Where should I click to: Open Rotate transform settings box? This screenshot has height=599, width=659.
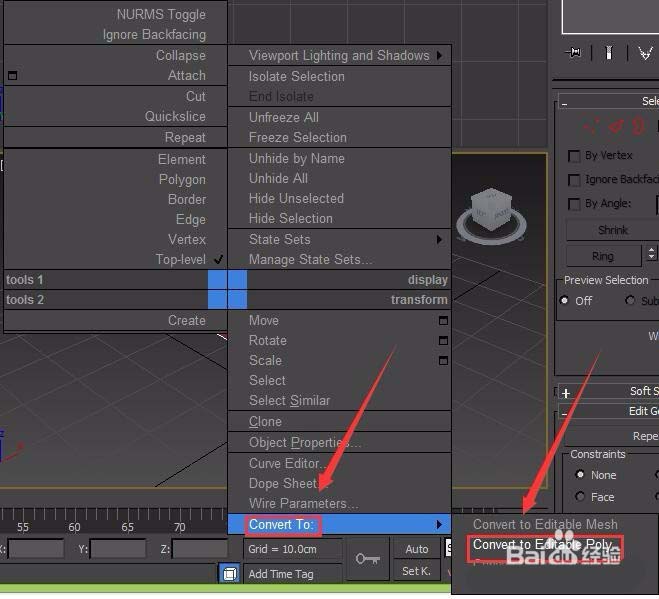443,340
